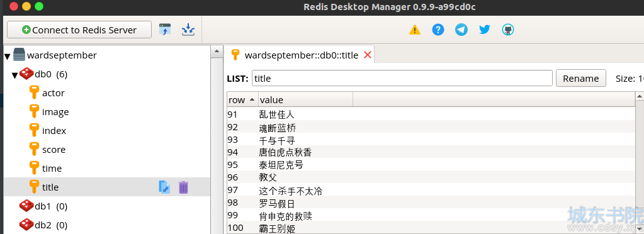Click the db0 database icon
644x234 pixels.
26,74
